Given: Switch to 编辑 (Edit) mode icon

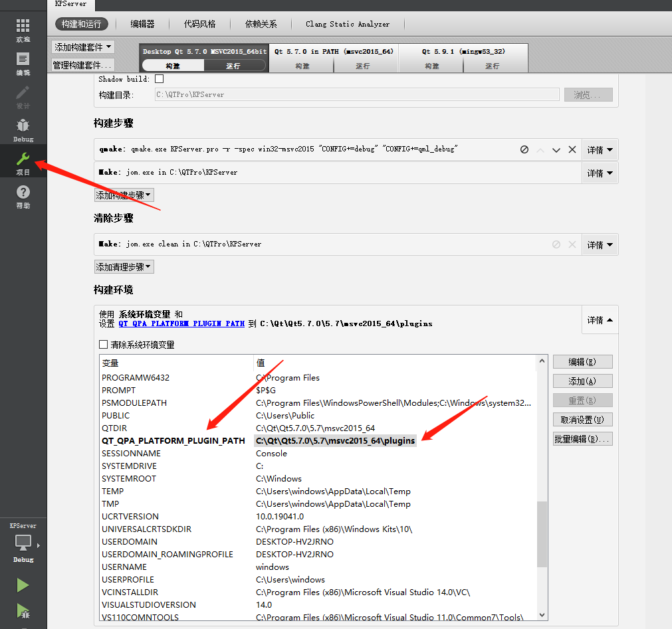Looking at the screenshot, I should point(23,60).
